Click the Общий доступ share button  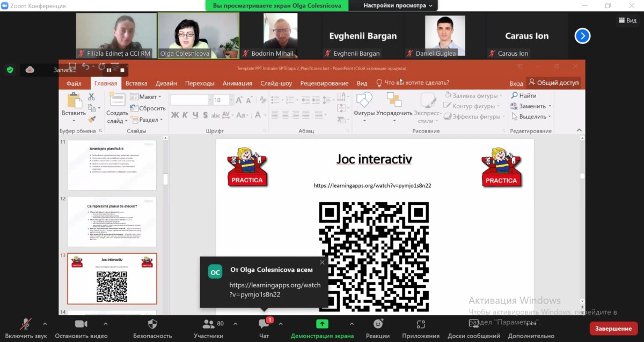point(554,83)
